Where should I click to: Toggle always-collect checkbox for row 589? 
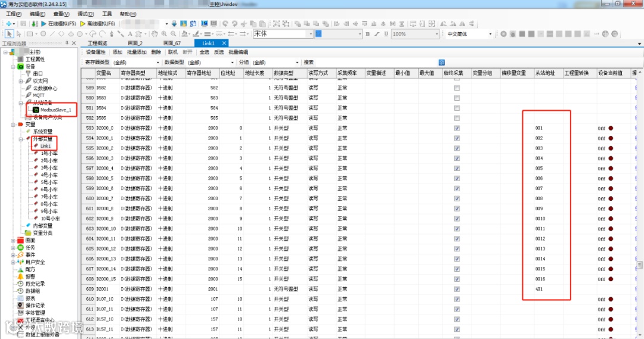457,88
